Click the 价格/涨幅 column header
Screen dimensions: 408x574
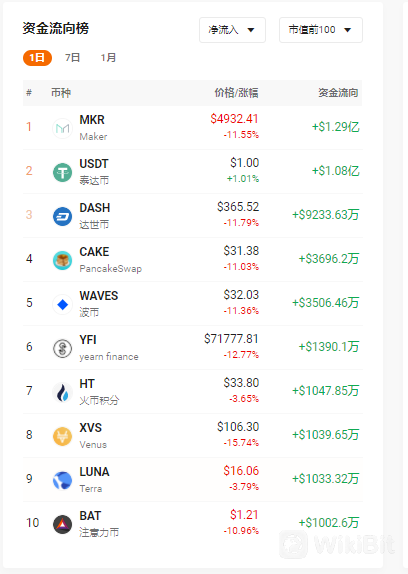(236, 93)
